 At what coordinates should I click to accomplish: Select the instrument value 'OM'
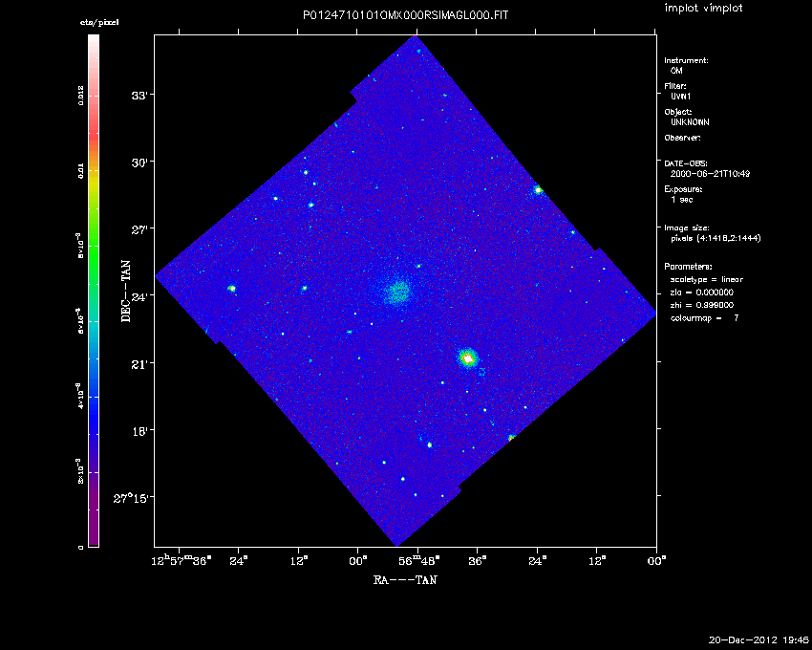pos(676,71)
